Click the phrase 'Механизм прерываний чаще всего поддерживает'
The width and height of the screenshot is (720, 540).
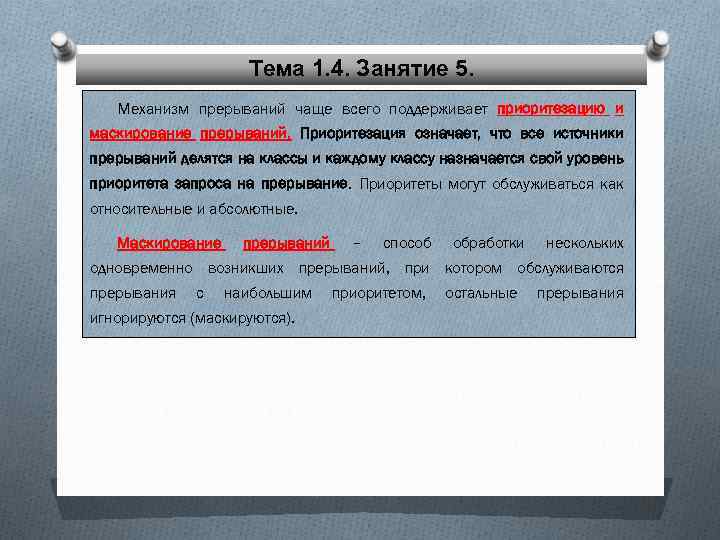(303, 110)
